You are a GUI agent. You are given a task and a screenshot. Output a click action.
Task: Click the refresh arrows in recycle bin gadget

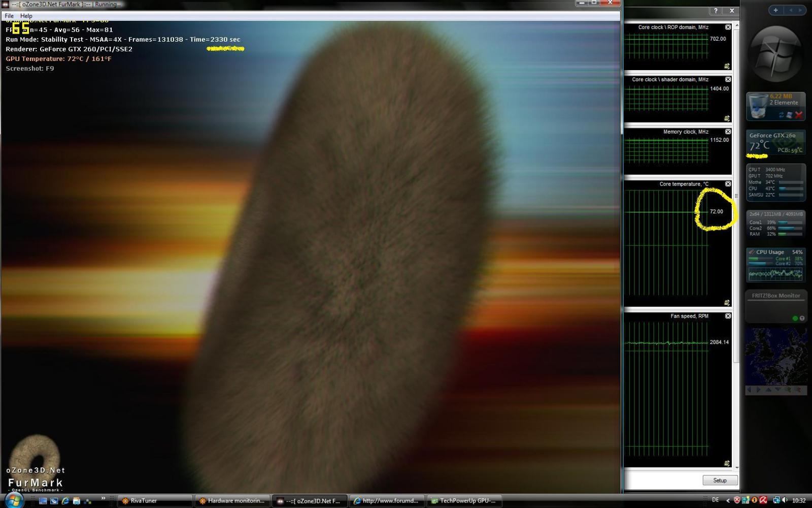click(x=782, y=115)
